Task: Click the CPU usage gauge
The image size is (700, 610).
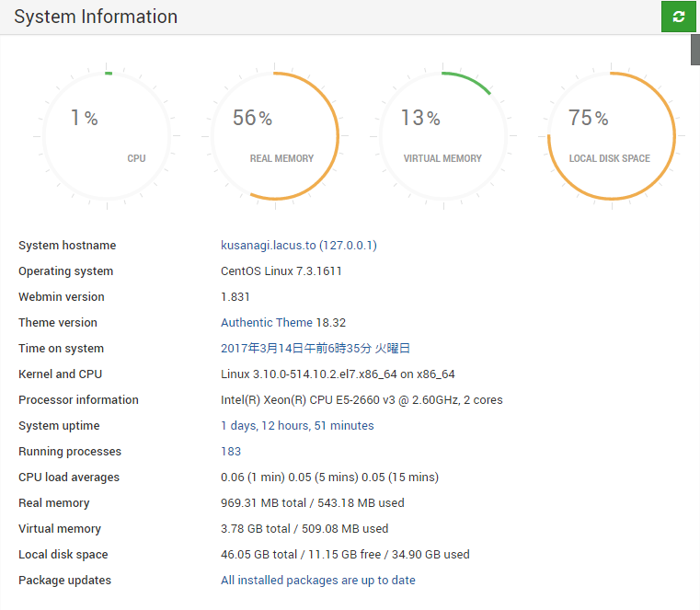Action: point(107,135)
